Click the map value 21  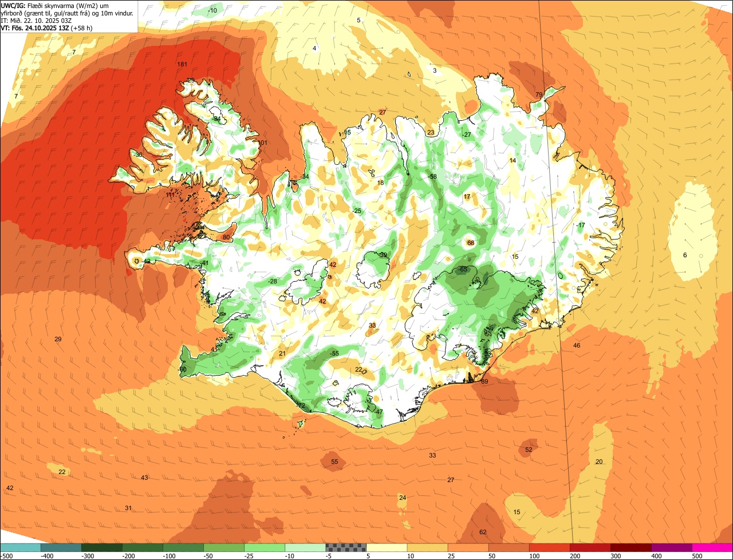tap(282, 354)
